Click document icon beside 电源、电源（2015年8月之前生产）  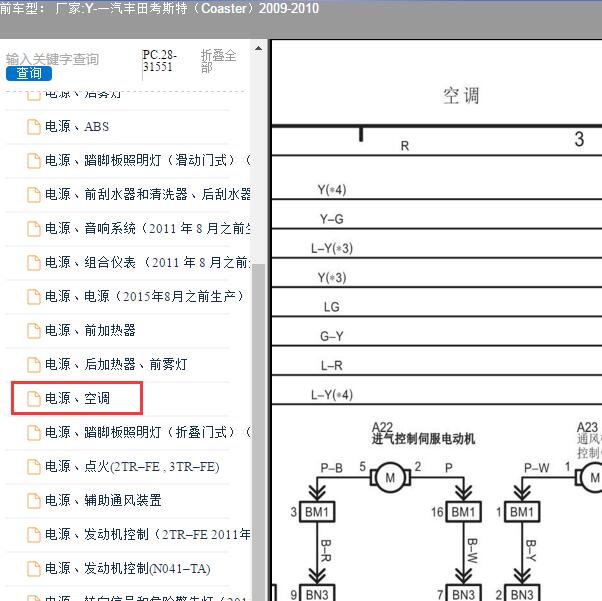click(x=34, y=296)
